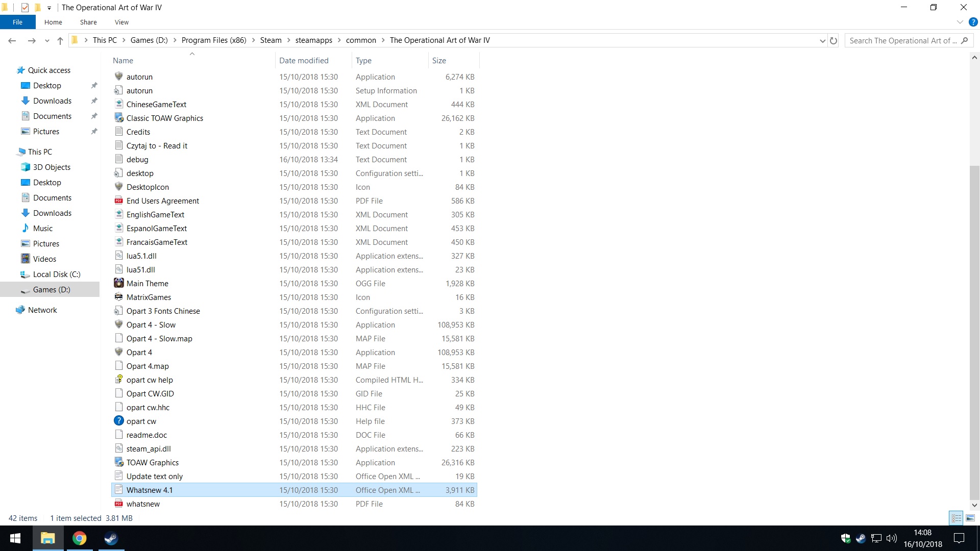Screen dimensions: 980x551
Task: Open the File menu
Action: 18,22
